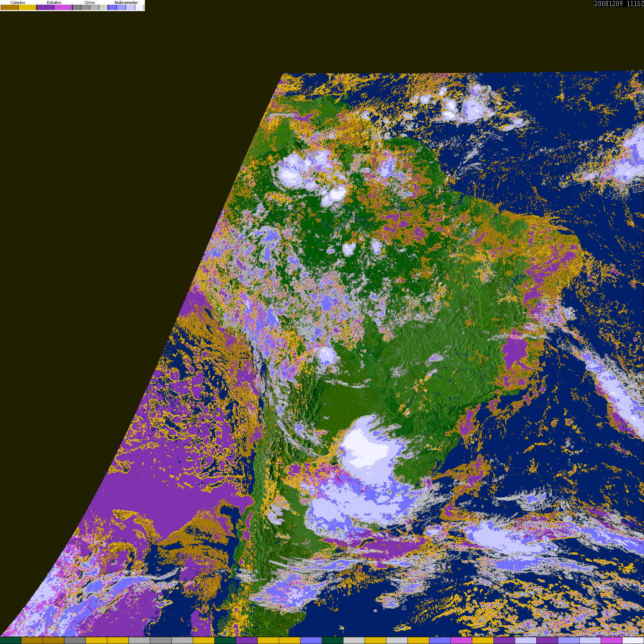644x644 pixels.
Task: Click the 'Cúmulos' legend label
Action: [18, 3]
